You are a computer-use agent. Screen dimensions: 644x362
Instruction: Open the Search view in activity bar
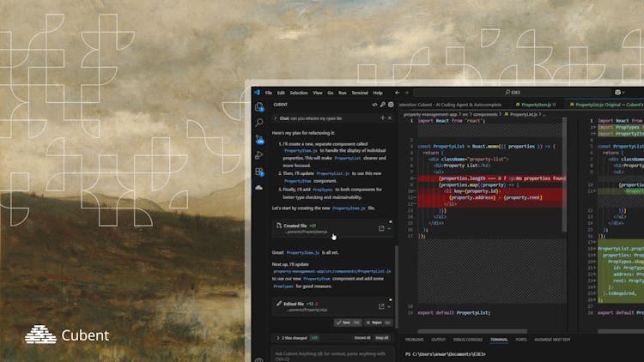tap(258, 123)
